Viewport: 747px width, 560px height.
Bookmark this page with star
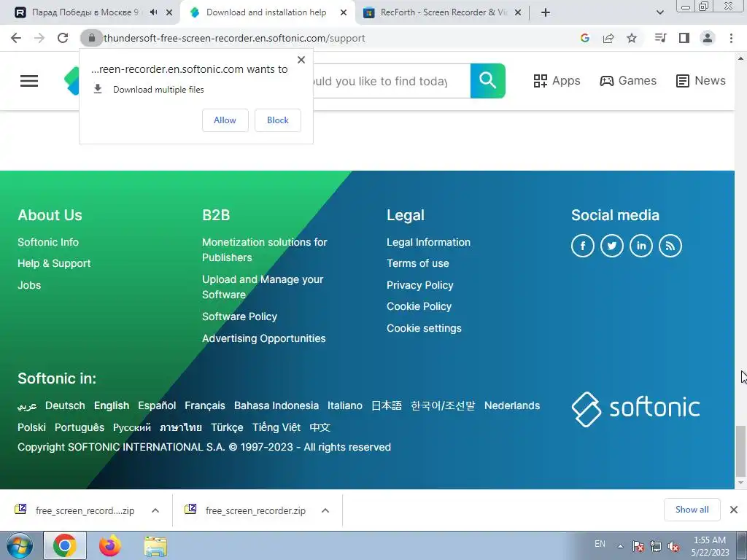pos(632,38)
